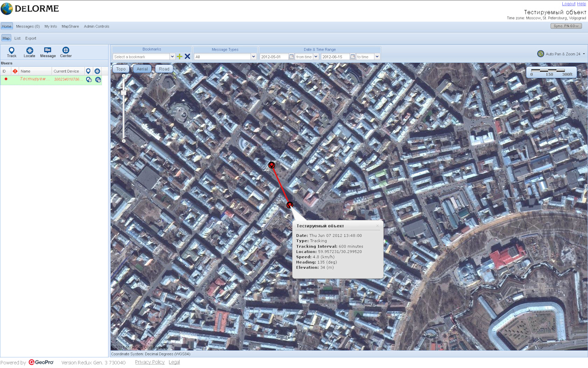Switch map to Road view
This screenshot has width=588, height=368.
click(164, 69)
